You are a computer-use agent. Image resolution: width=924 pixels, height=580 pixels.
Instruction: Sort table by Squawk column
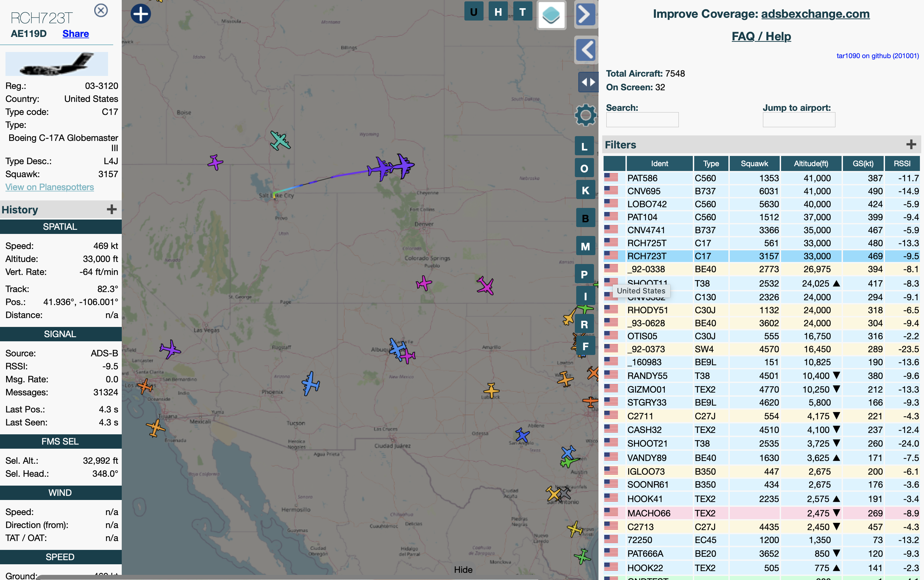click(x=754, y=163)
